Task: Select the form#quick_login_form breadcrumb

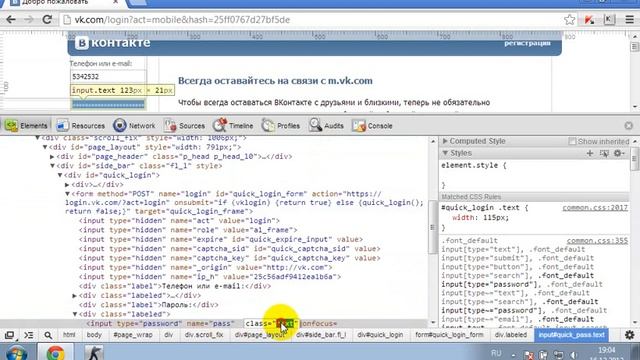Action: pos(449,335)
